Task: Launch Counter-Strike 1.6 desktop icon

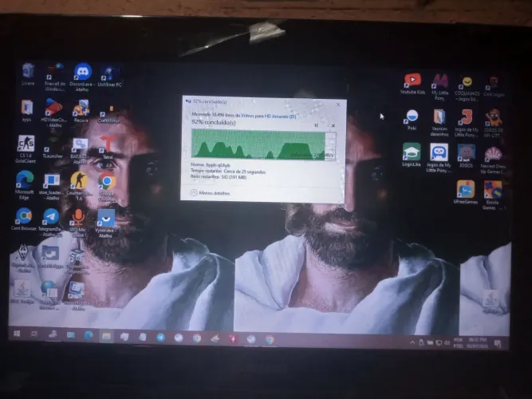Action: pyautogui.click(x=79, y=186)
